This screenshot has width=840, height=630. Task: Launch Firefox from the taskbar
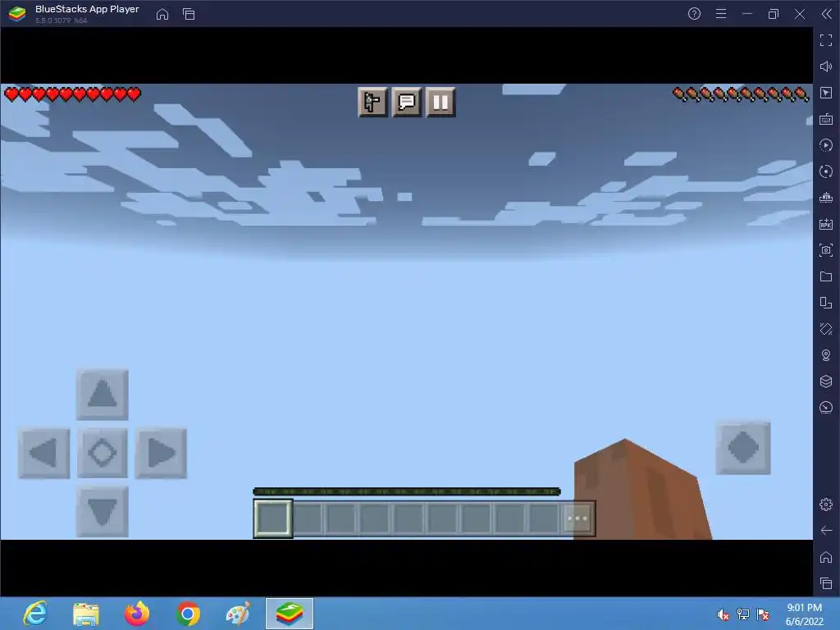tap(137, 614)
